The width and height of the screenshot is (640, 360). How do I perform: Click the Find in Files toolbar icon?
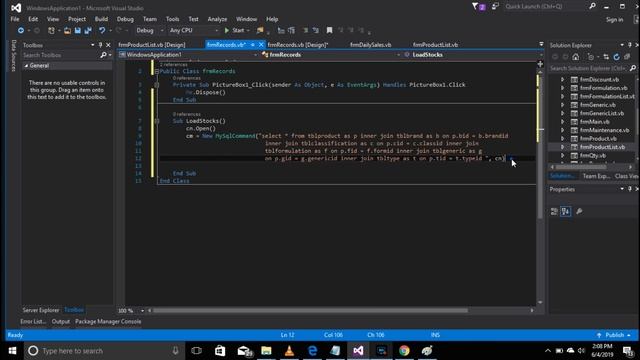pos(260,31)
